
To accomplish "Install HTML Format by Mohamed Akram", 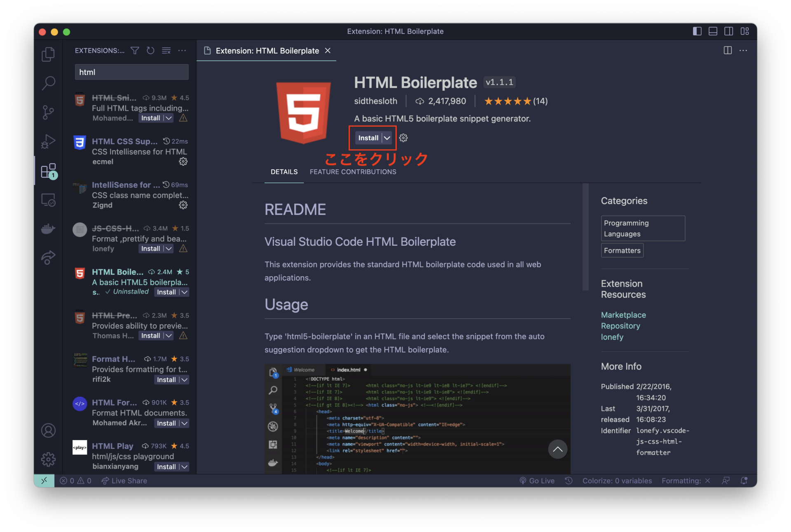I will pyautogui.click(x=166, y=423).
